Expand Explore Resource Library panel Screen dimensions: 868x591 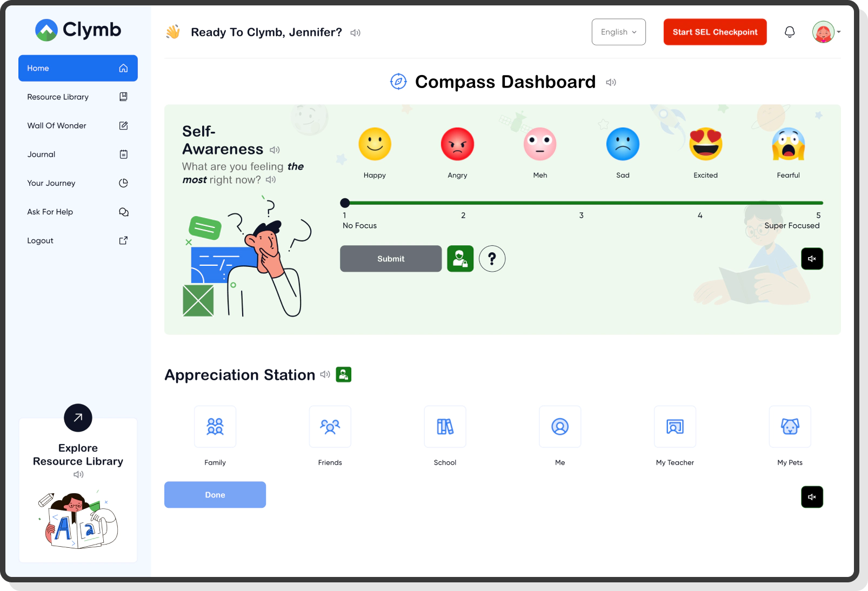click(x=78, y=418)
